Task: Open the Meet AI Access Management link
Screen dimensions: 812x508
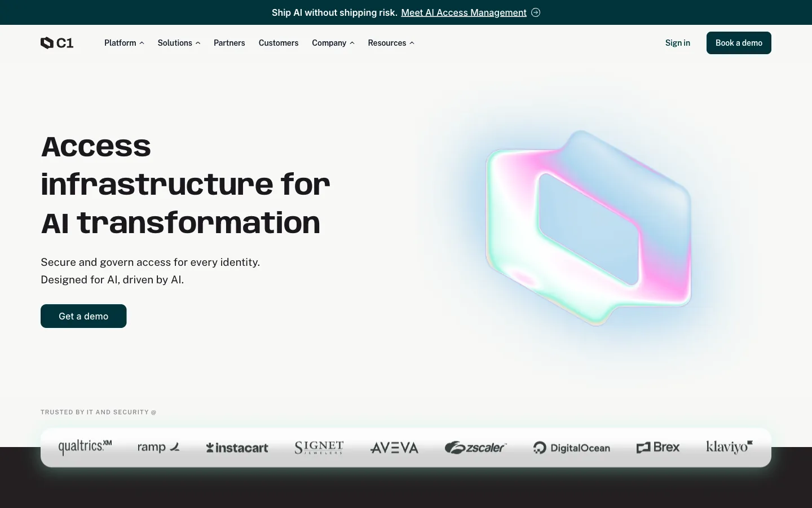Action: 464,12
